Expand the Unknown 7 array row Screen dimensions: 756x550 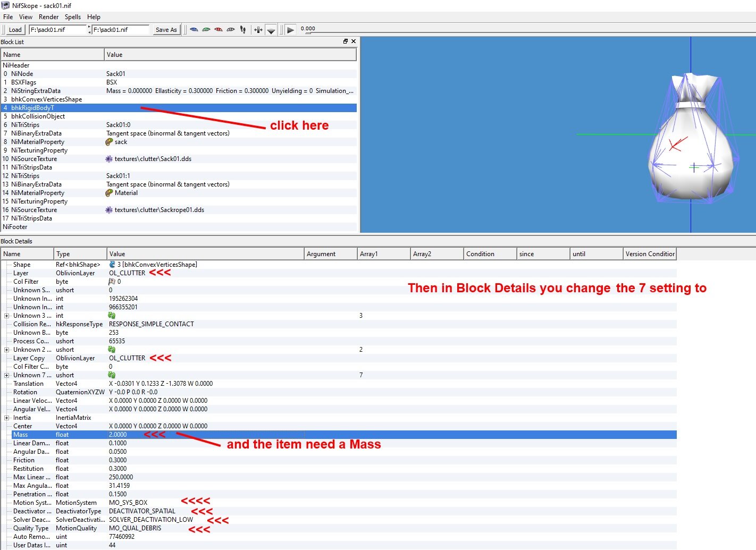[x=7, y=375]
